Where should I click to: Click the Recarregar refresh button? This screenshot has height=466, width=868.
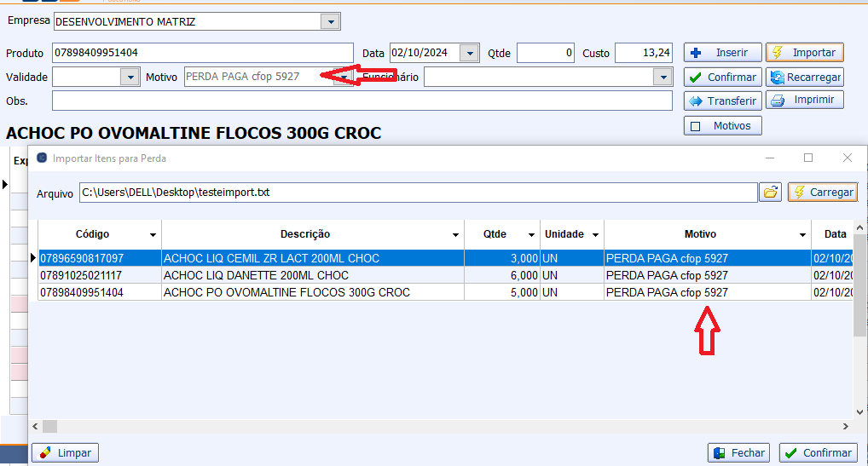tap(804, 77)
